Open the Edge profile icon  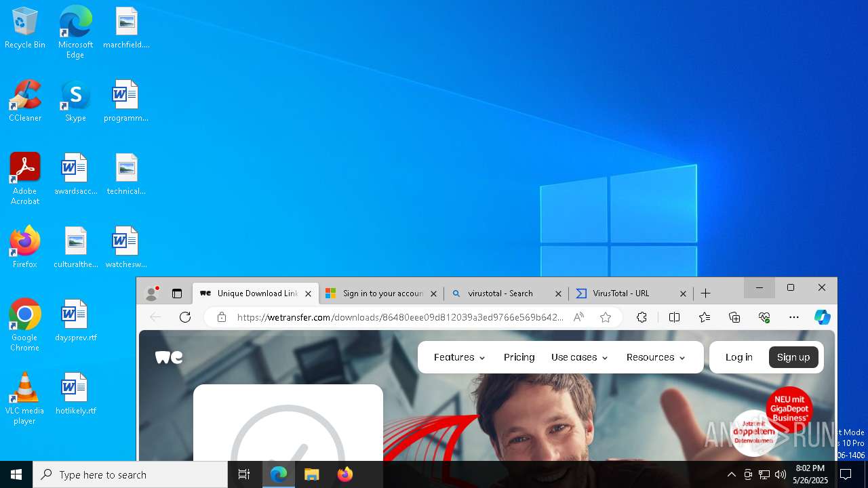152,293
